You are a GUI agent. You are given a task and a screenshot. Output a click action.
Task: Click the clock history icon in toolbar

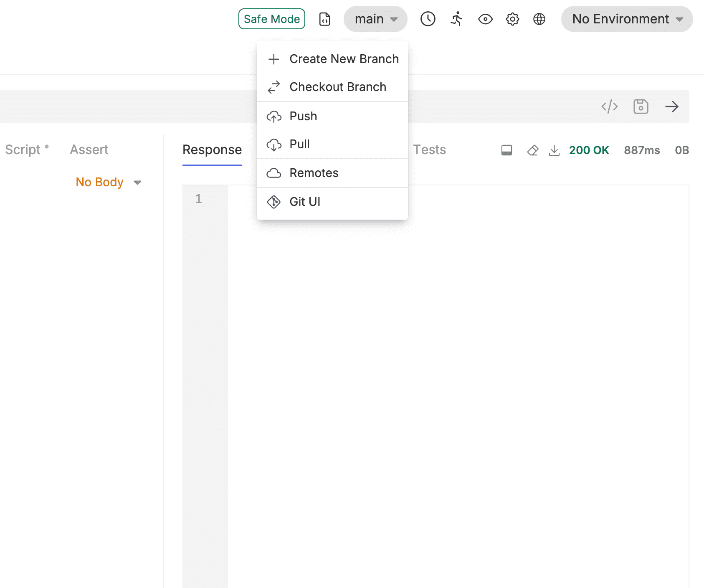coord(428,19)
